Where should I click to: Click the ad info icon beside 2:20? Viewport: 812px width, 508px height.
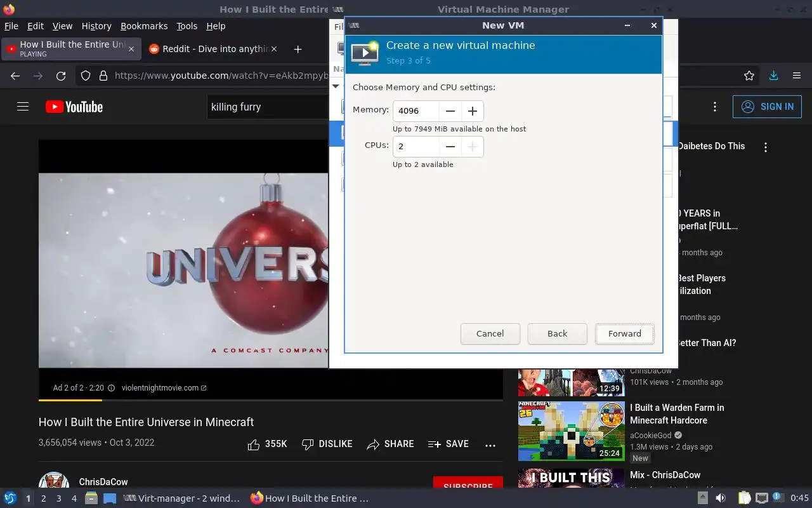111,388
